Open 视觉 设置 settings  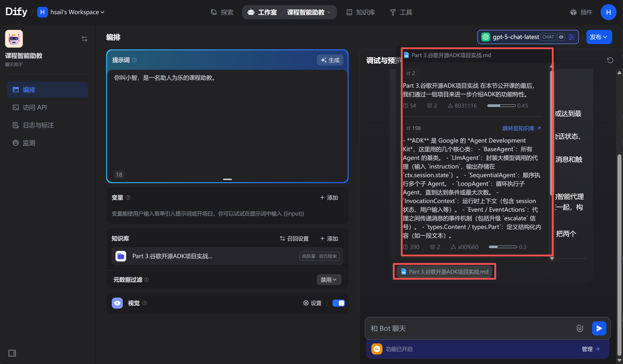coord(312,303)
